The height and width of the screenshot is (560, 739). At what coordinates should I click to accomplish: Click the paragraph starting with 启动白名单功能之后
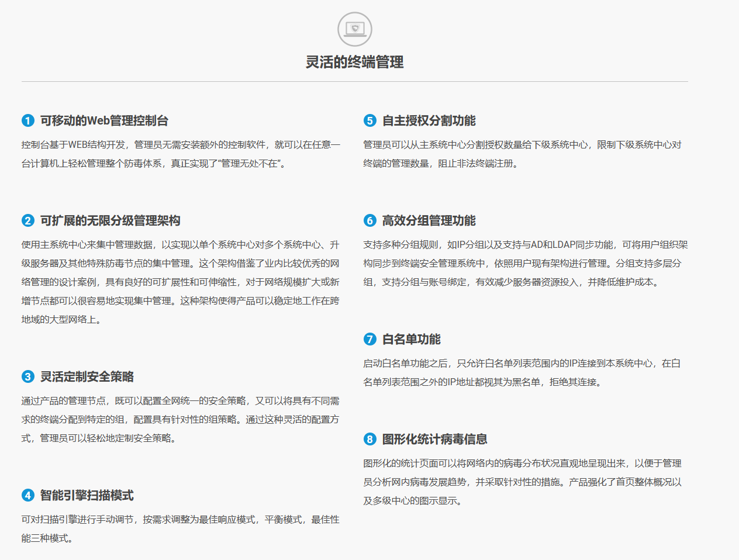pyautogui.click(x=522, y=372)
